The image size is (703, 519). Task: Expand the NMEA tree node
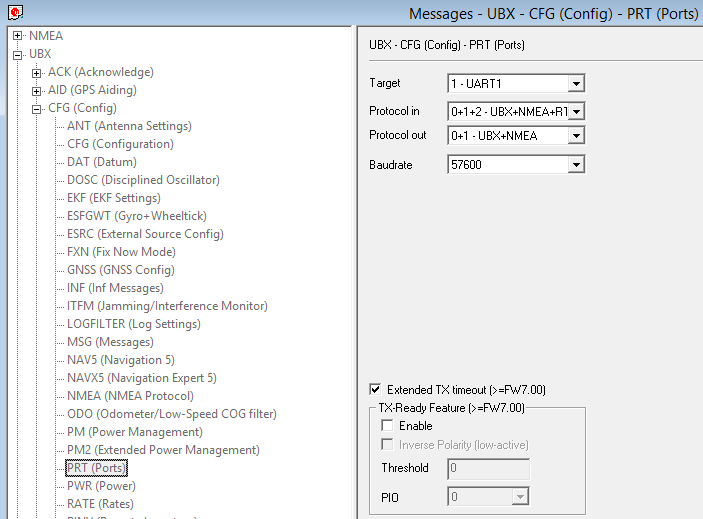18,36
